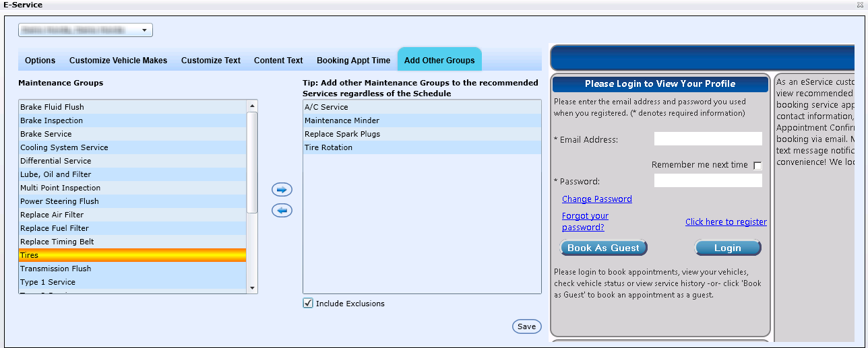The width and height of the screenshot is (868, 348).
Task: Select Brake Inspection in Maintenance Groups
Action: point(52,120)
